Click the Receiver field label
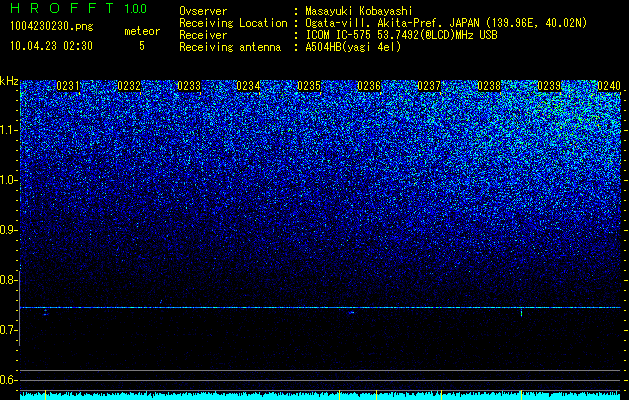 pos(203,35)
